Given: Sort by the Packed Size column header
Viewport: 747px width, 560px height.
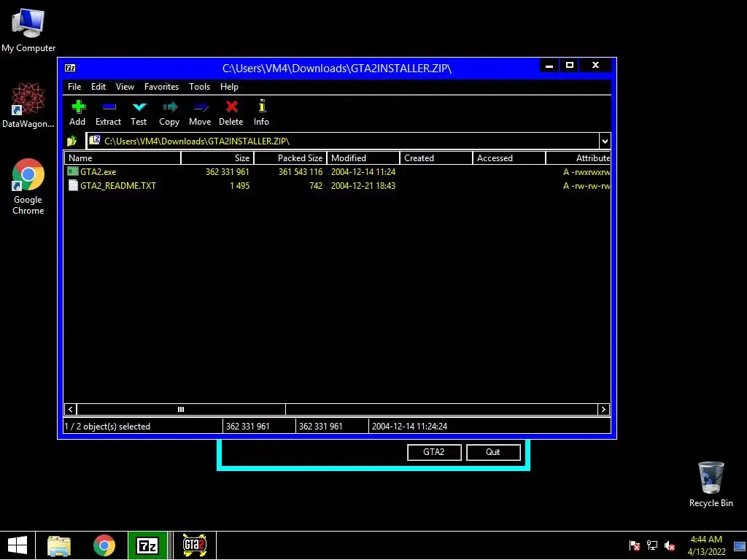Looking at the screenshot, I should [x=290, y=158].
